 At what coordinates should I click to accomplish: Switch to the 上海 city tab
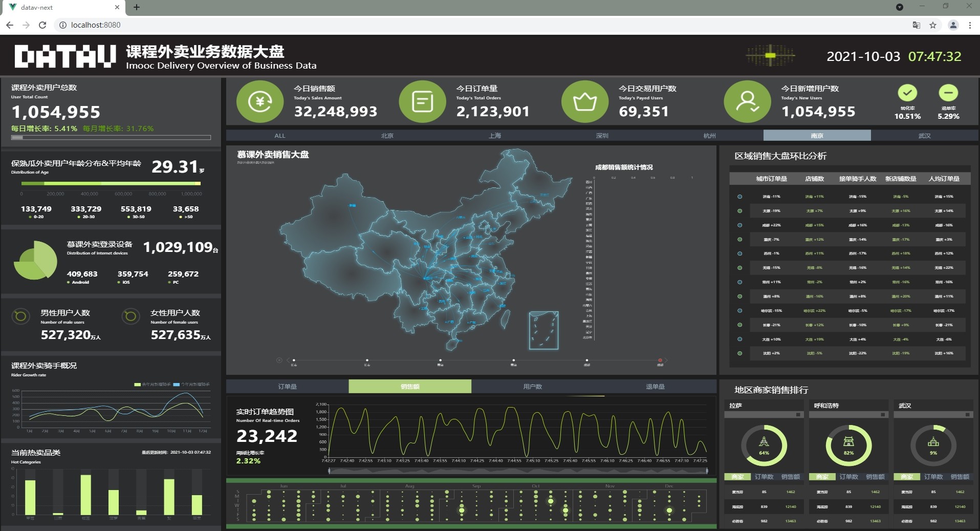click(x=495, y=136)
